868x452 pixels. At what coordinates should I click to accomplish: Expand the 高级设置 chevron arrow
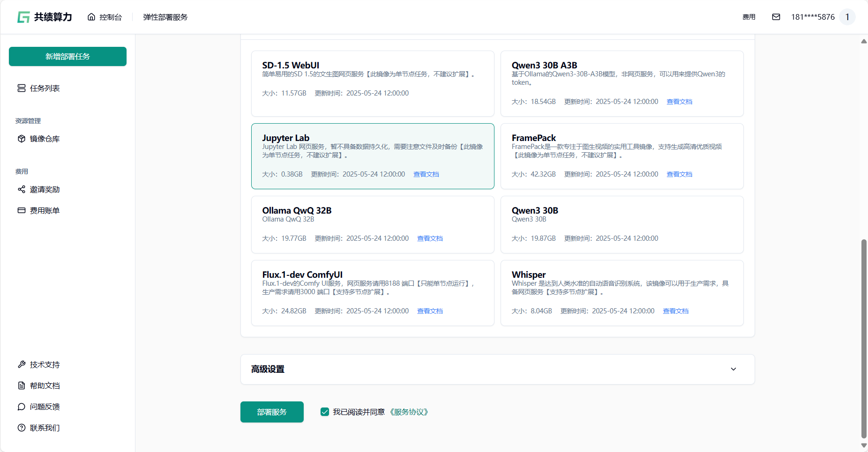pyautogui.click(x=733, y=369)
